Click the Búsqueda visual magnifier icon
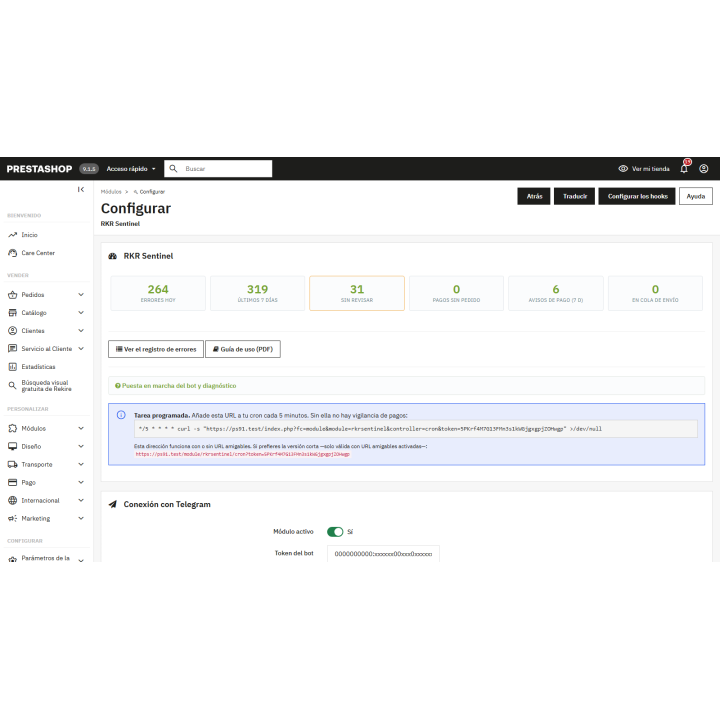 [x=12, y=386]
